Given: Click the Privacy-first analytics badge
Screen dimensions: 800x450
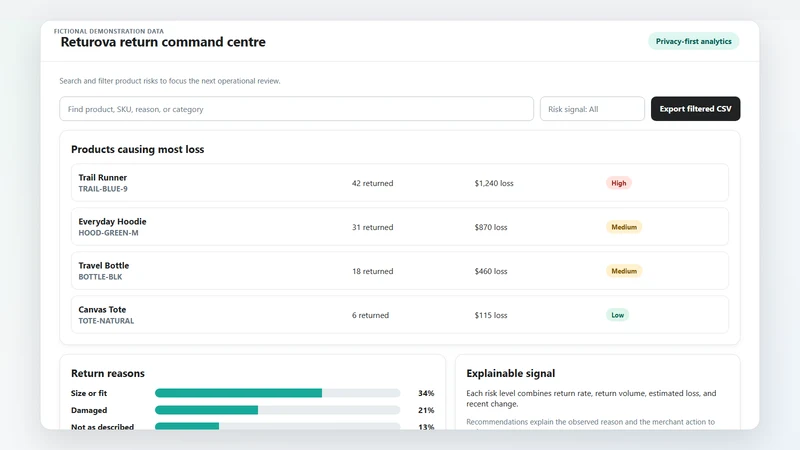Looking at the screenshot, I should [693, 41].
